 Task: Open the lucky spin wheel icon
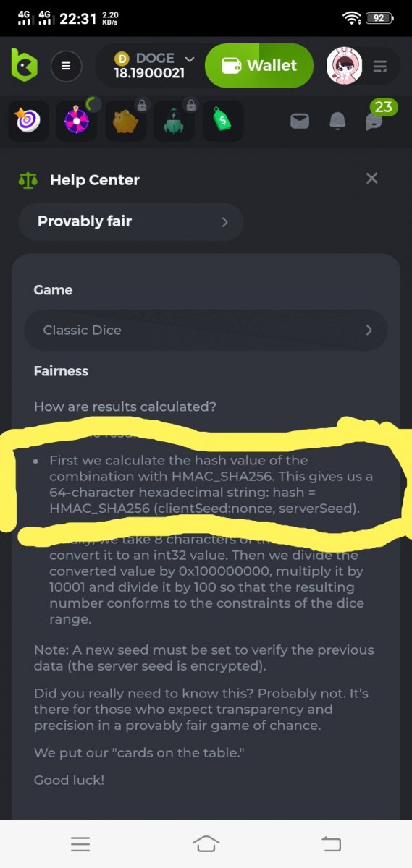(77, 120)
